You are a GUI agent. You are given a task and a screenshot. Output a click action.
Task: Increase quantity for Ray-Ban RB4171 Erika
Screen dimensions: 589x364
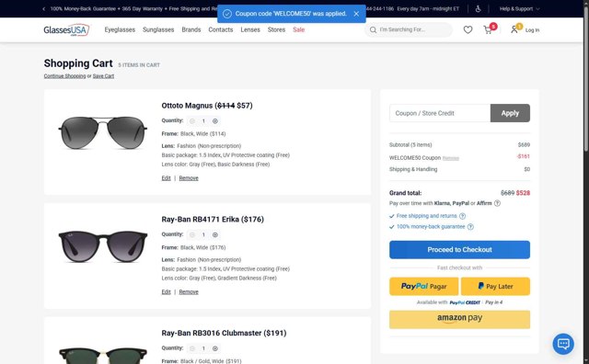pos(214,234)
